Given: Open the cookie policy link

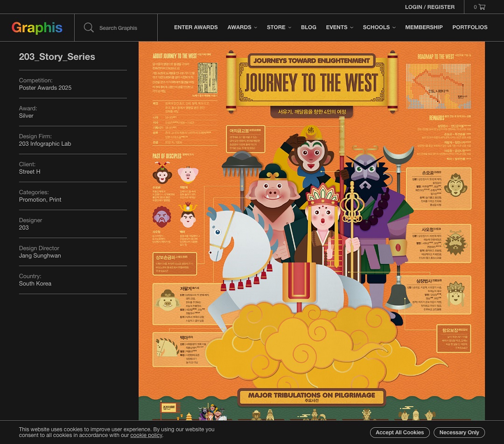Looking at the screenshot, I should point(146,435).
